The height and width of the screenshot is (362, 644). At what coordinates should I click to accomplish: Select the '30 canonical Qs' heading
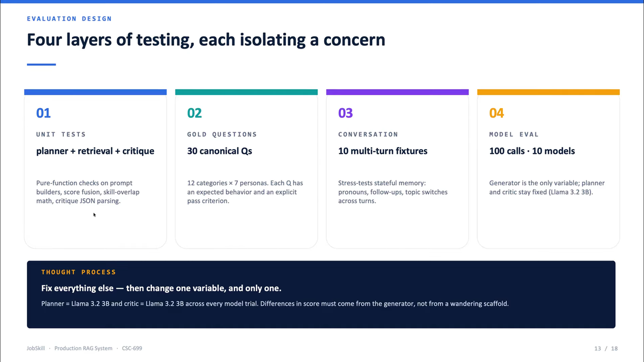(x=220, y=151)
